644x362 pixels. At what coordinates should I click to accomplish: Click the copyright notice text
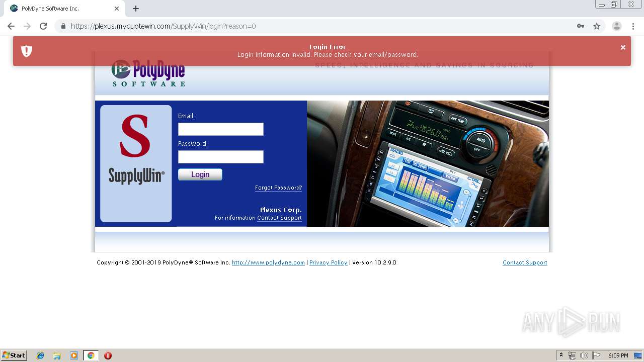point(164,262)
